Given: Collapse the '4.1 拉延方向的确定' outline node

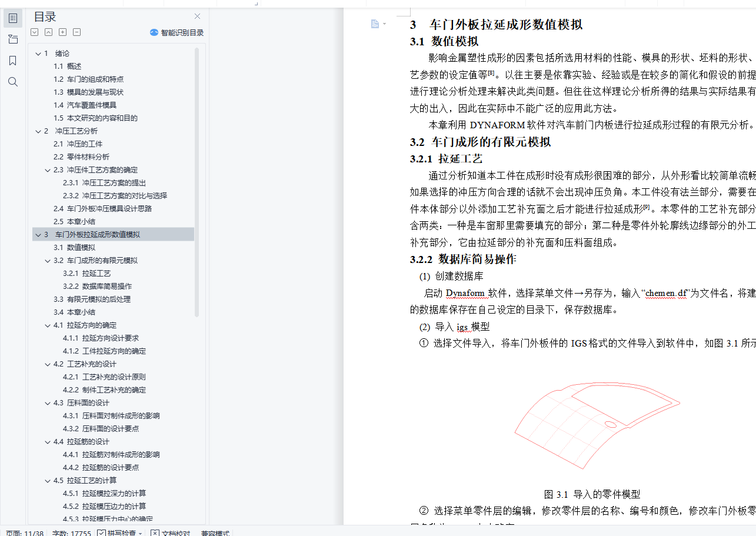Looking at the screenshot, I should pyautogui.click(x=48, y=325).
